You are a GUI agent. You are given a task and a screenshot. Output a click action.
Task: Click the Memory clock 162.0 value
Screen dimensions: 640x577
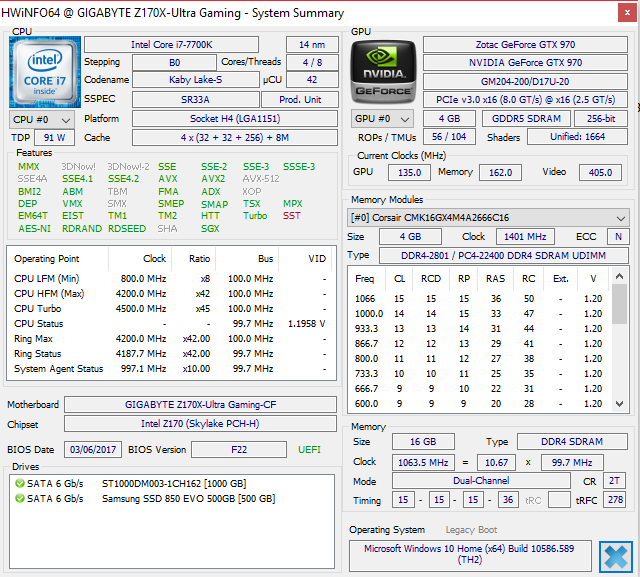click(500, 173)
